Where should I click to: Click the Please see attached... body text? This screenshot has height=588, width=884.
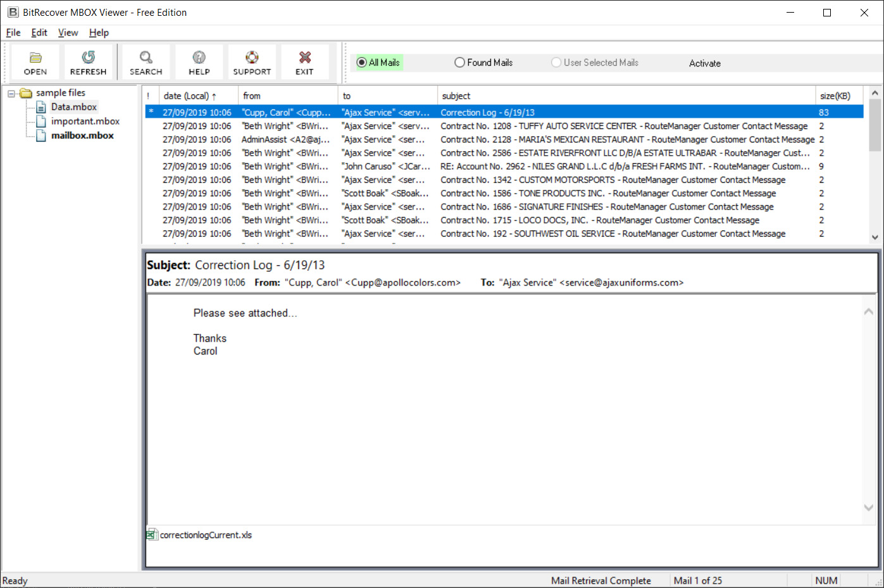pos(245,313)
